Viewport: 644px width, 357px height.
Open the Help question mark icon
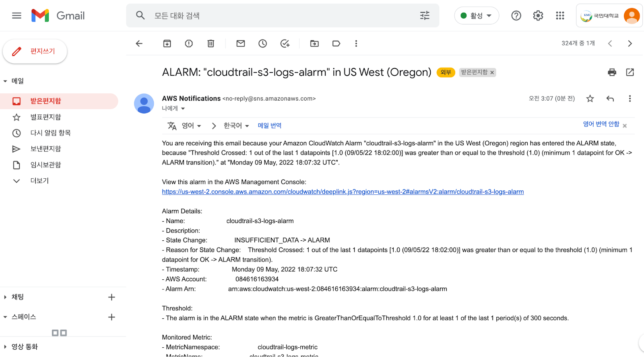click(x=516, y=16)
